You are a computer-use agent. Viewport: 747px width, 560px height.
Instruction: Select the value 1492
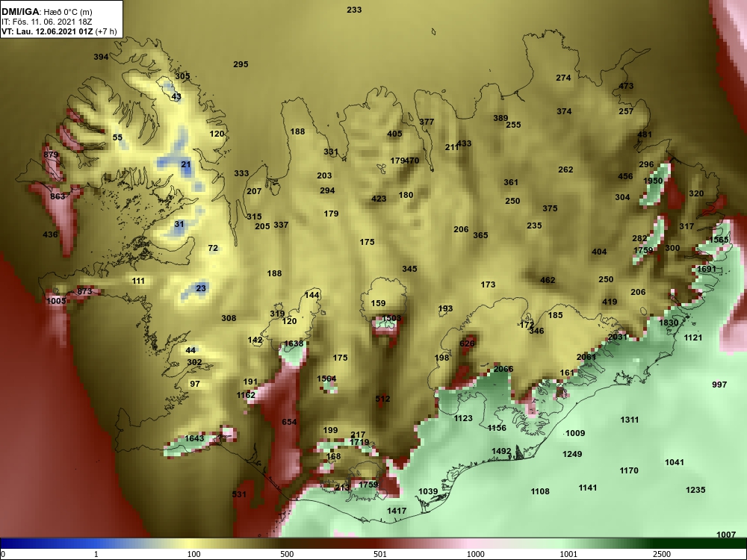tap(501, 451)
